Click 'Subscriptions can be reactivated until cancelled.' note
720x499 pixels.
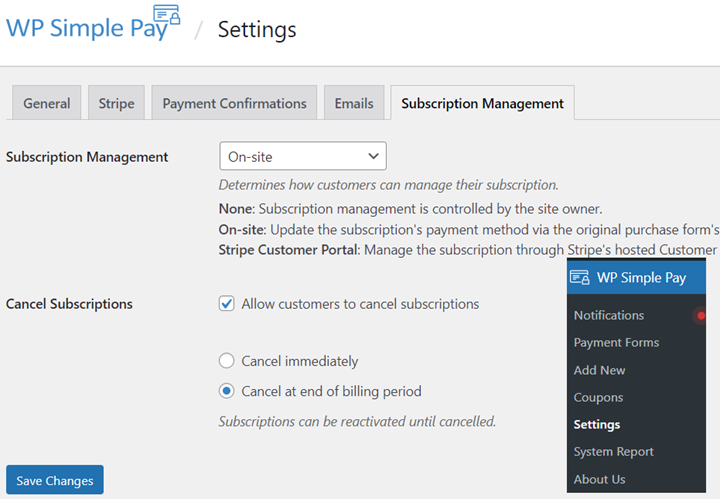tap(357, 421)
